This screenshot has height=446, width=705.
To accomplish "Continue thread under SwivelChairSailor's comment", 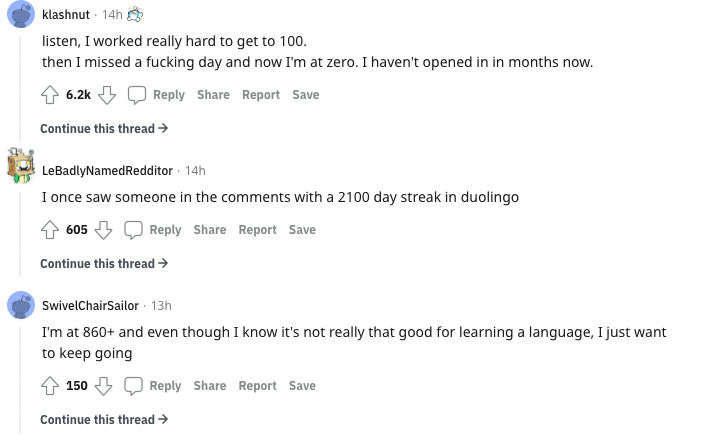I will tap(103, 420).
